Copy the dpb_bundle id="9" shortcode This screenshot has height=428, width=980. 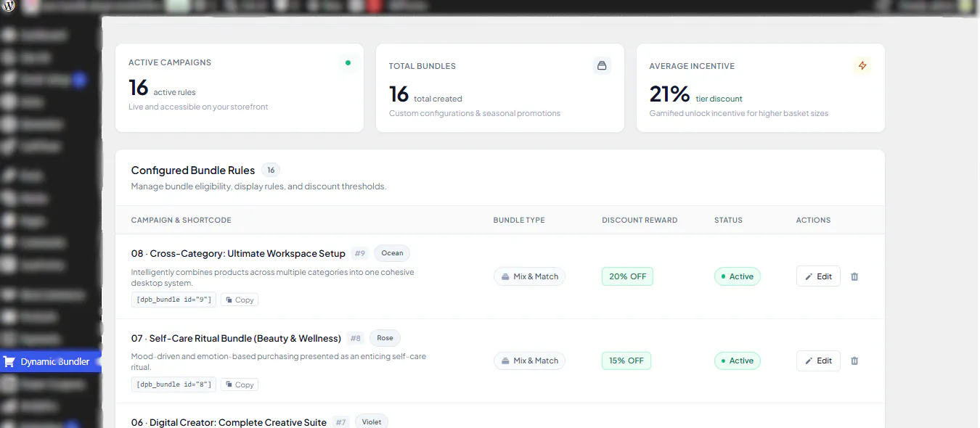click(239, 300)
